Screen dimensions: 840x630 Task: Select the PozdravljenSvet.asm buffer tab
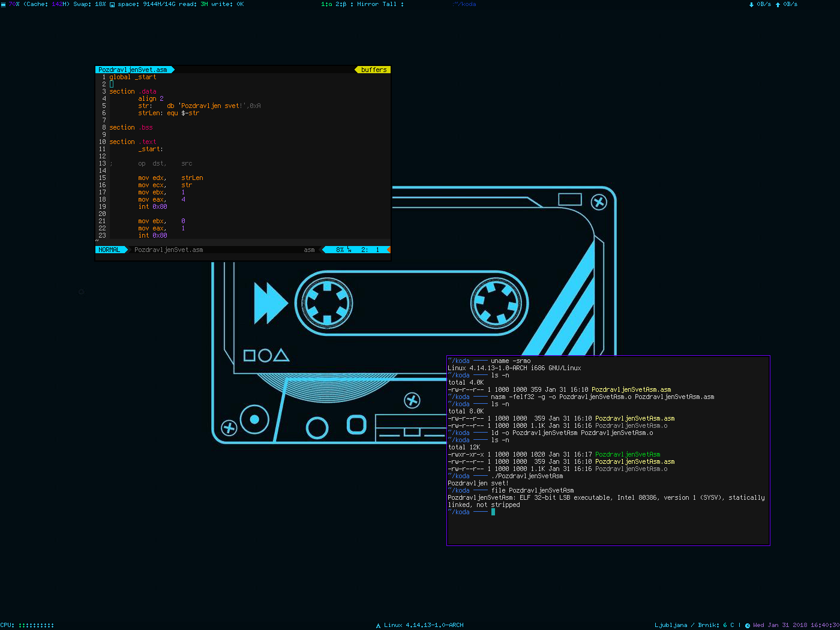133,70
